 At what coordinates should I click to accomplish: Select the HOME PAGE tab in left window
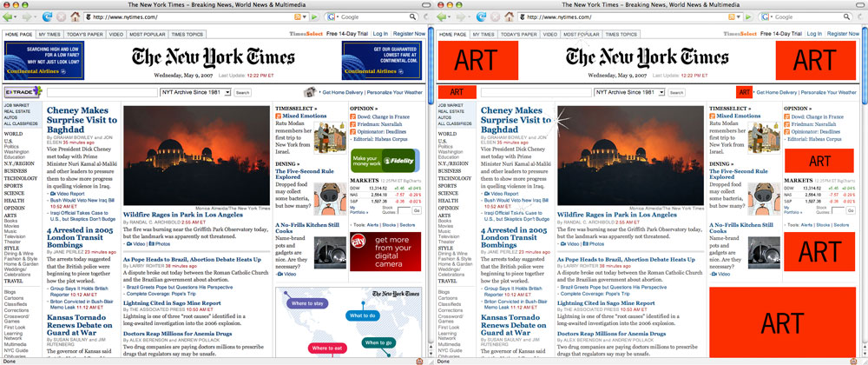18,35
